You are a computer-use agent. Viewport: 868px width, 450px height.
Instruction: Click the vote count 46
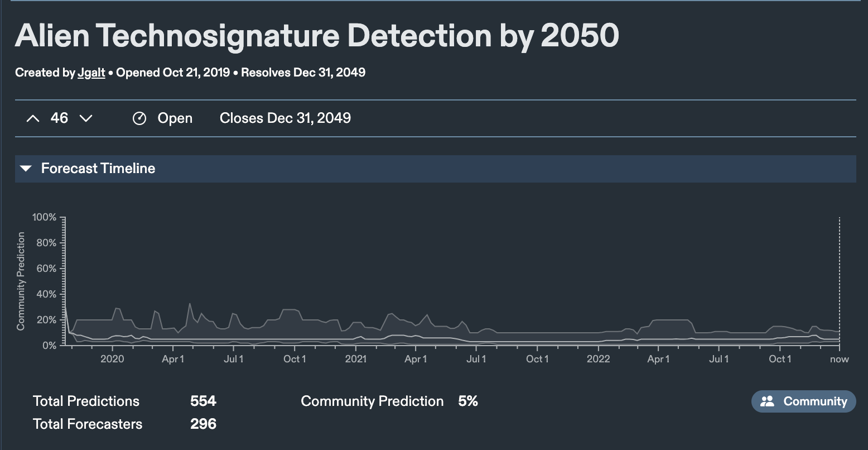59,118
